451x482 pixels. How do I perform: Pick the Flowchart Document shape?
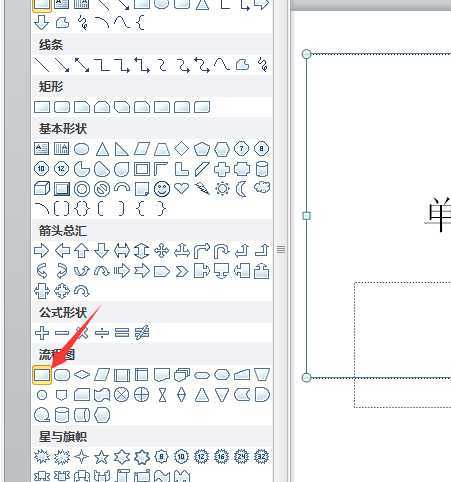point(162,375)
